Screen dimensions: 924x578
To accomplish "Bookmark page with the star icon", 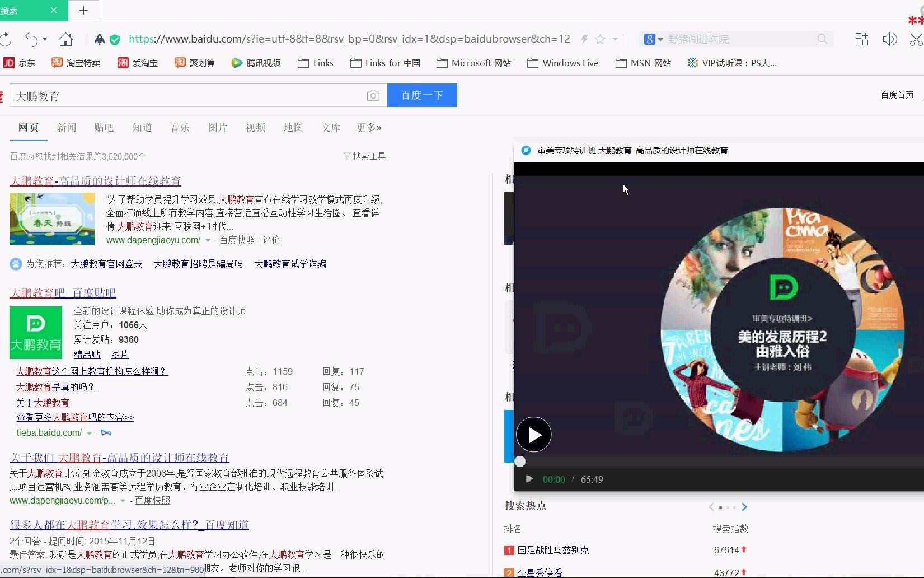I will (x=600, y=39).
